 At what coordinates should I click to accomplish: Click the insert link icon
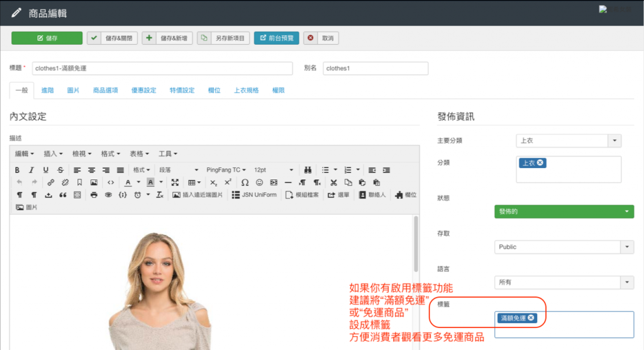[51, 183]
